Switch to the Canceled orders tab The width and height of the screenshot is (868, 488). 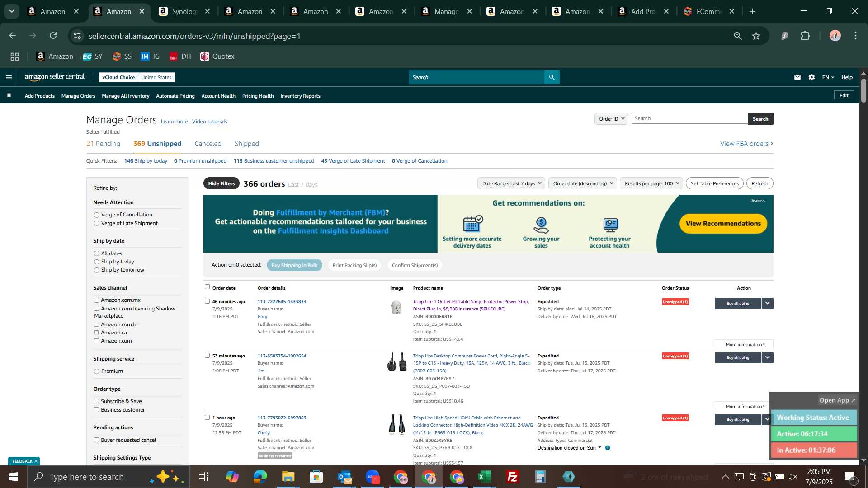tap(208, 144)
